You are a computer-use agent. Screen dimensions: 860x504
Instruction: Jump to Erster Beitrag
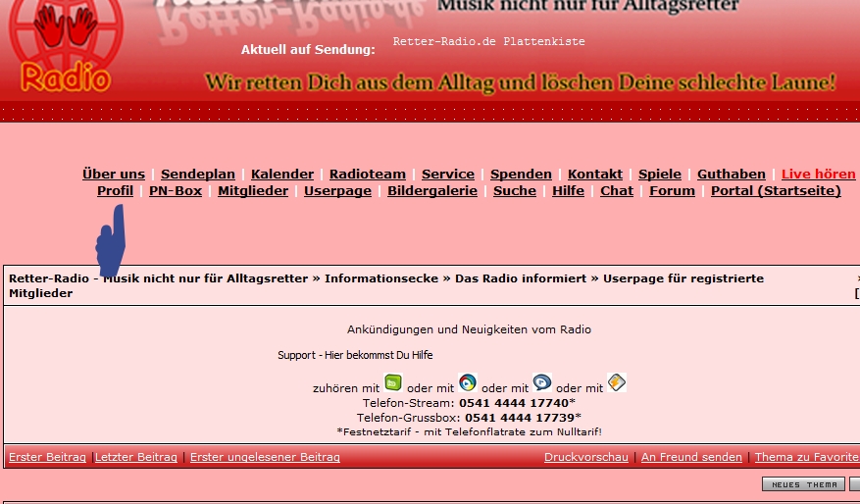pyautogui.click(x=47, y=457)
